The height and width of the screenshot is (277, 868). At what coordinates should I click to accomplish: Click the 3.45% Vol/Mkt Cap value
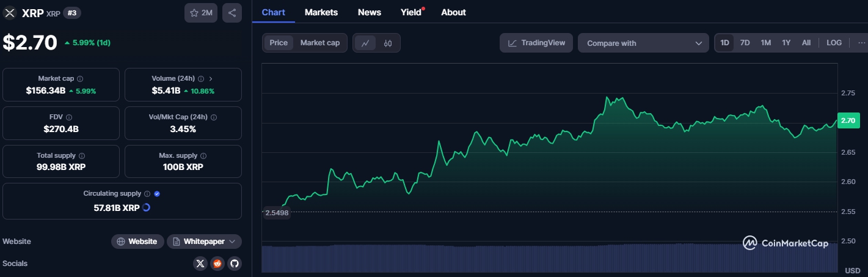(183, 129)
